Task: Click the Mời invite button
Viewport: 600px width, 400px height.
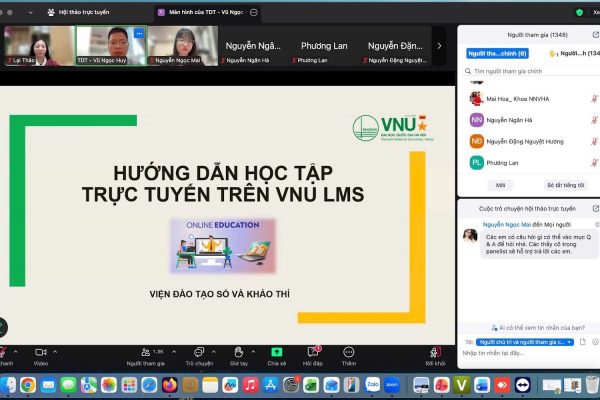Action: (x=500, y=185)
